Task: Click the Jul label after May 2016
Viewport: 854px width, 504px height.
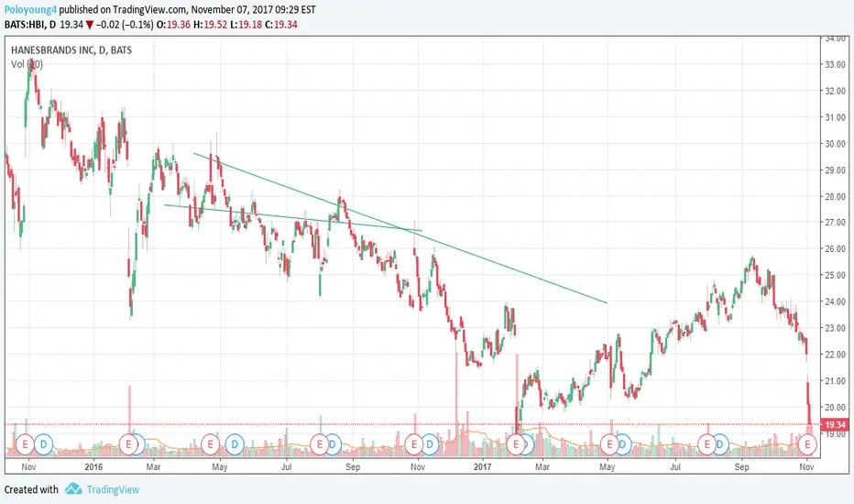Action: click(286, 467)
